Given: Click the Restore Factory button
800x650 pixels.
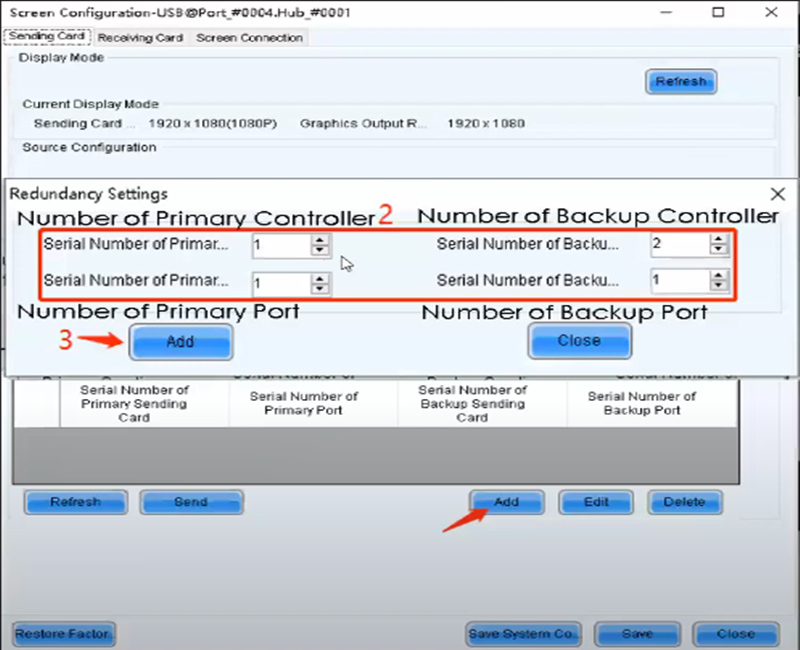Looking at the screenshot, I should [65, 634].
